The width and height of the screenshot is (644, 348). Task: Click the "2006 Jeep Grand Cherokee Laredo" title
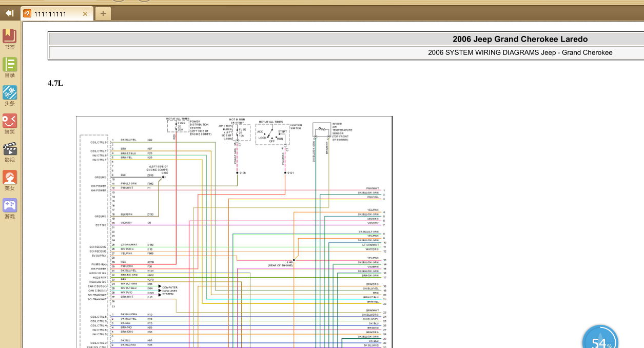520,39
